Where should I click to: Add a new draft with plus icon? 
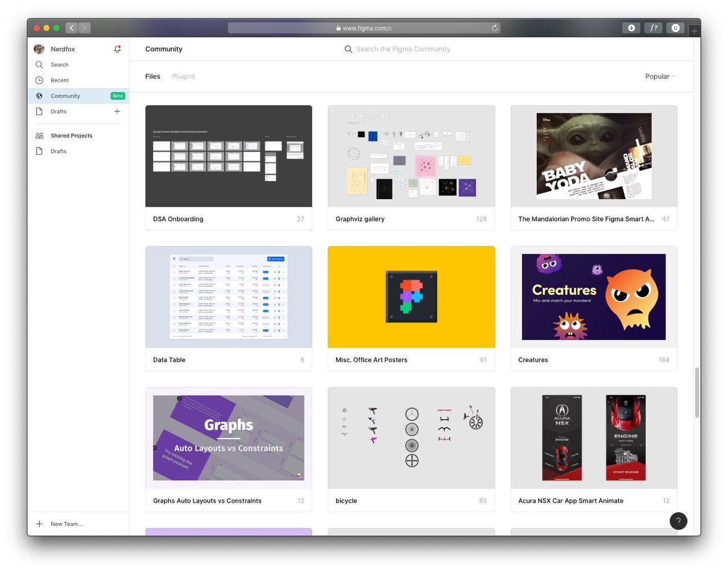[x=117, y=112]
